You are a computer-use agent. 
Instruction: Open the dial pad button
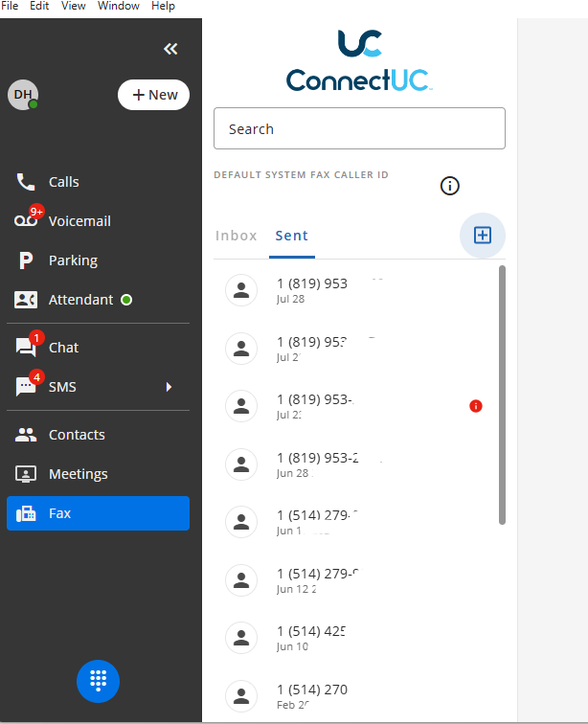(98, 681)
